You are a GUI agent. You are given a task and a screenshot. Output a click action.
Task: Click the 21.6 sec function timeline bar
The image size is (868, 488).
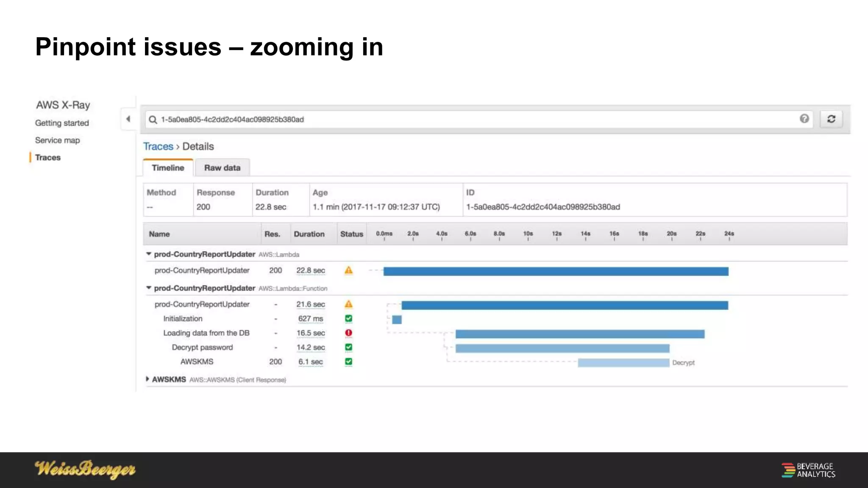point(565,305)
